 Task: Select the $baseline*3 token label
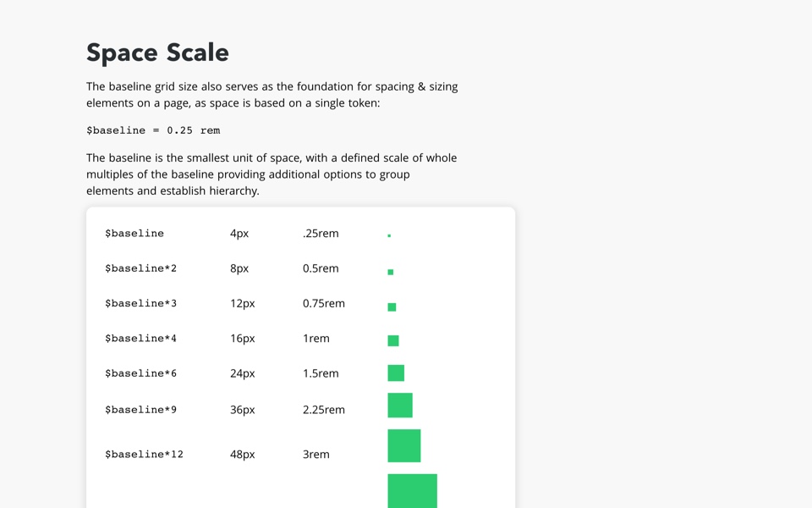(140, 303)
